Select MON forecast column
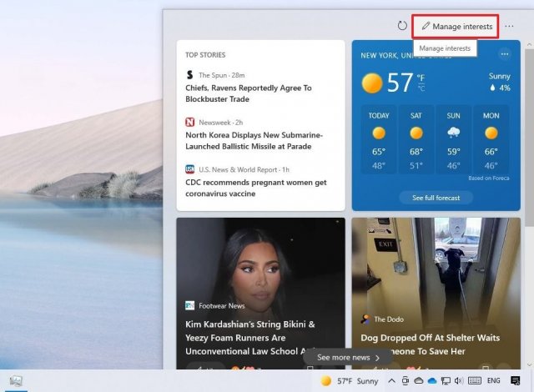The image size is (534, 392). (491, 139)
